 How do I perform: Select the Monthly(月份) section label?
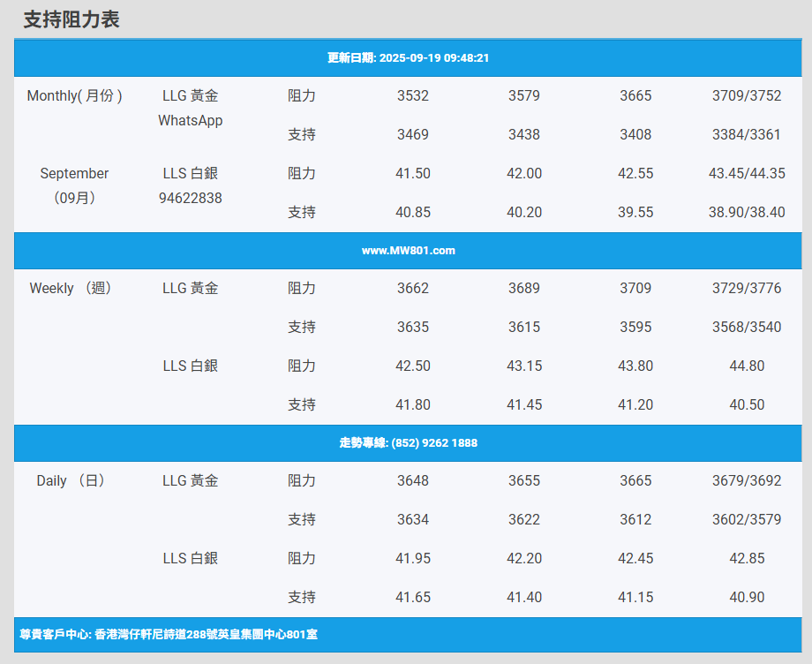pyautogui.click(x=75, y=96)
